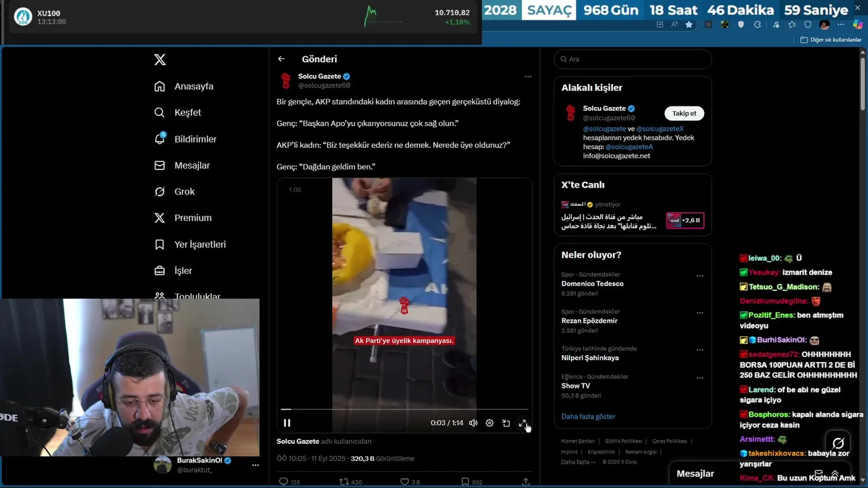This screenshot has height=488, width=868.
Task: Click the Grok icon in sidebar
Action: [160, 192]
